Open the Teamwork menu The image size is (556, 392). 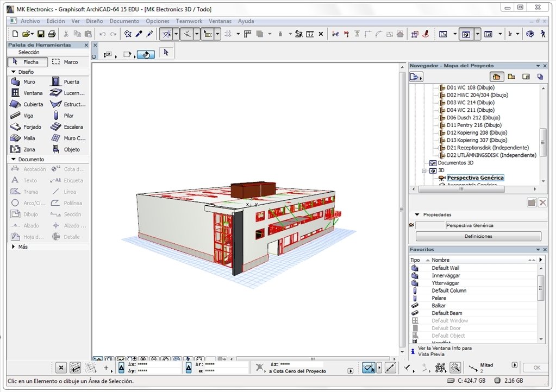[189, 21]
